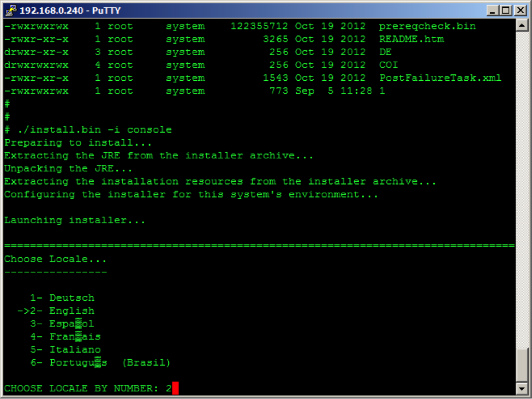Click the directory name DE
Viewport: 532px width, 399px height.
point(385,52)
